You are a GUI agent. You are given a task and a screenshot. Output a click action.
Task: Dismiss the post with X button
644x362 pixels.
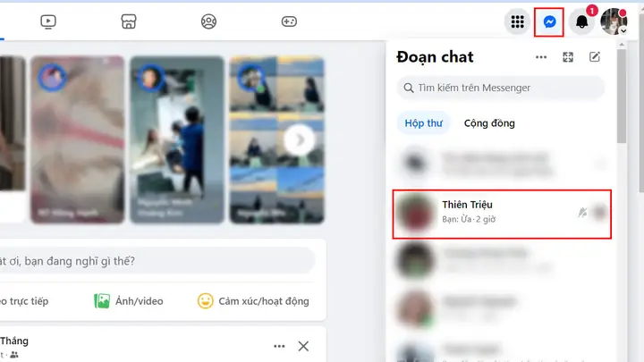tap(303, 346)
